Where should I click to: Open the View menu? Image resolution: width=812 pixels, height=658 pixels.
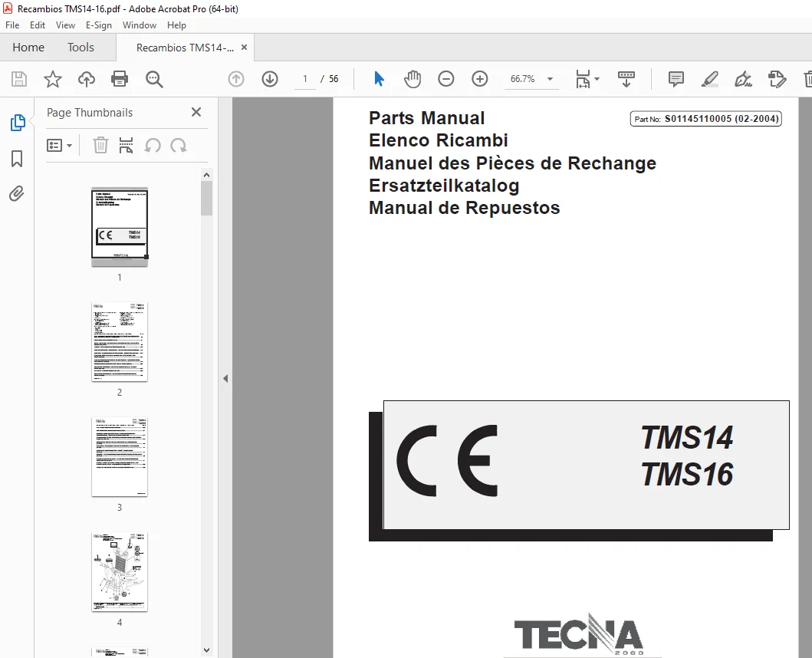[65, 25]
